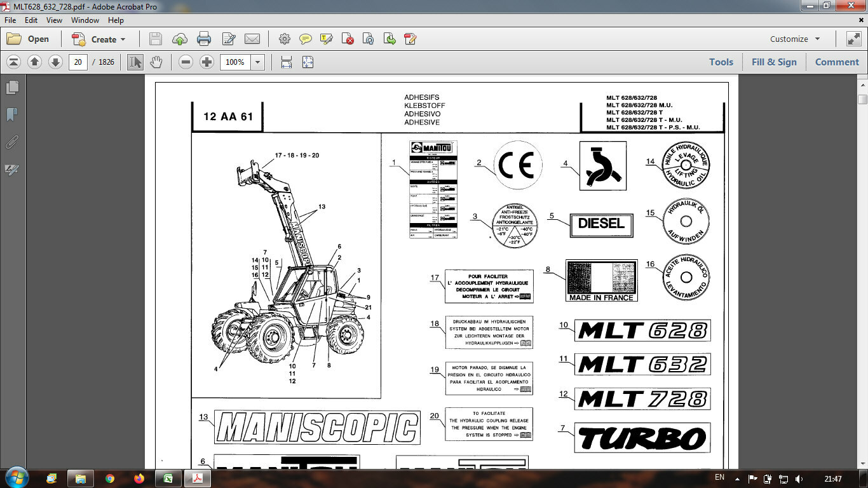Click the page number field showing 20
Image resolution: width=868 pixels, height=488 pixels.
pos(78,62)
